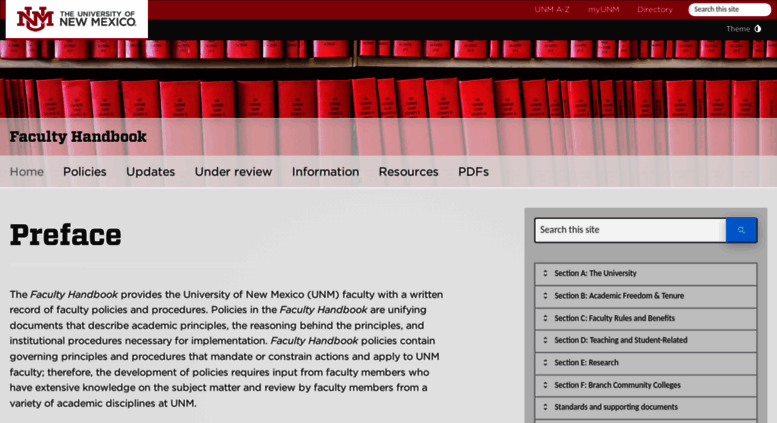The image size is (777, 423).
Task: Click the UNM logo in header
Action: click(77, 19)
